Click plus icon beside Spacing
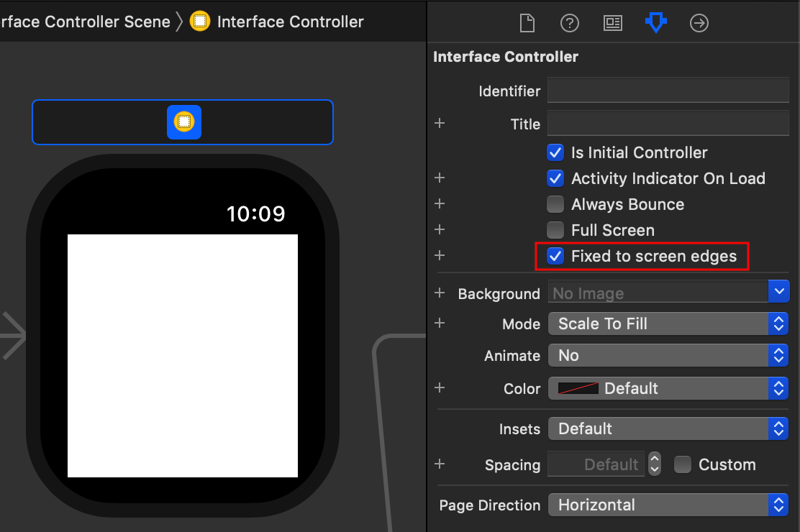This screenshot has height=532, width=800. click(x=440, y=464)
